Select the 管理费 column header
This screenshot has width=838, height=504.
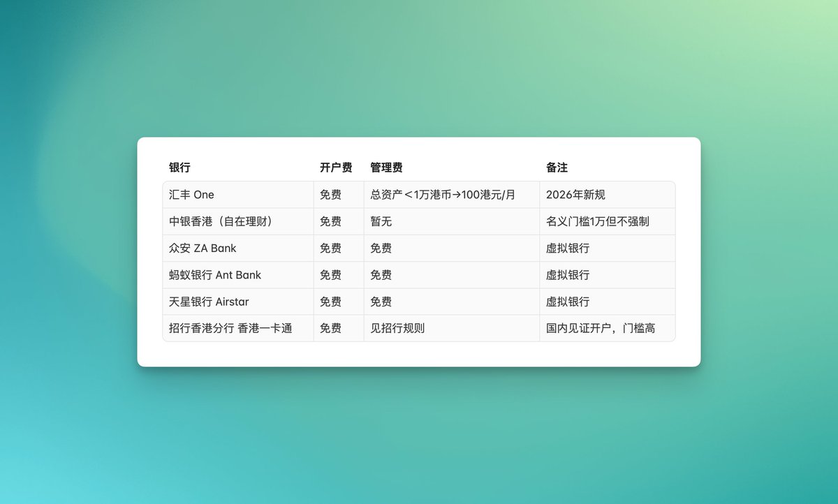click(x=386, y=168)
